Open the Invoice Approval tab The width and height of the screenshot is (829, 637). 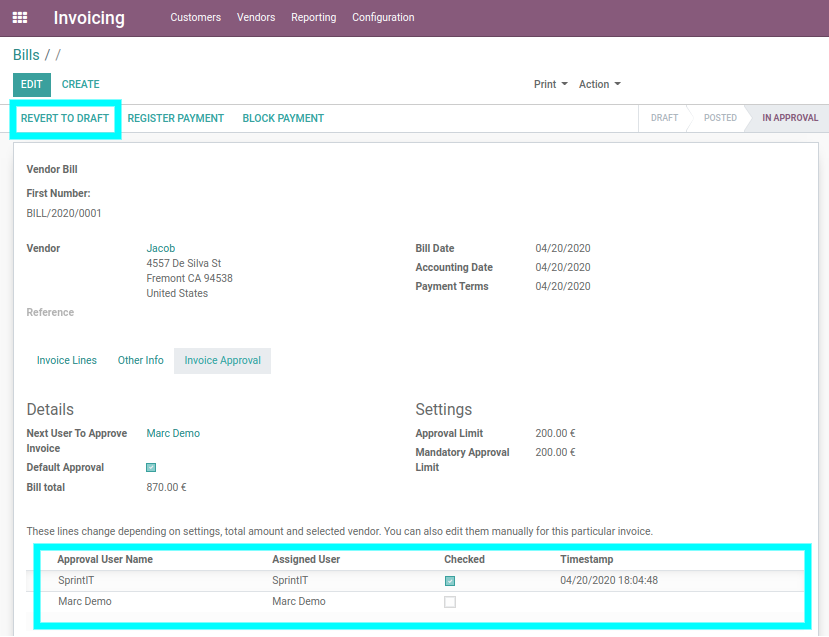point(221,360)
